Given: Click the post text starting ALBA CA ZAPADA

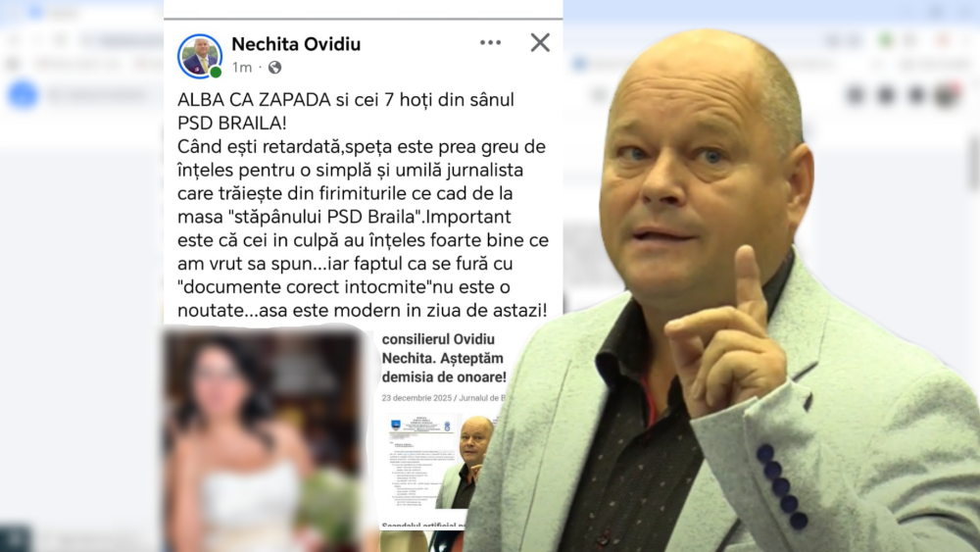Looking at the screenshot, I should tap(363, 205).
